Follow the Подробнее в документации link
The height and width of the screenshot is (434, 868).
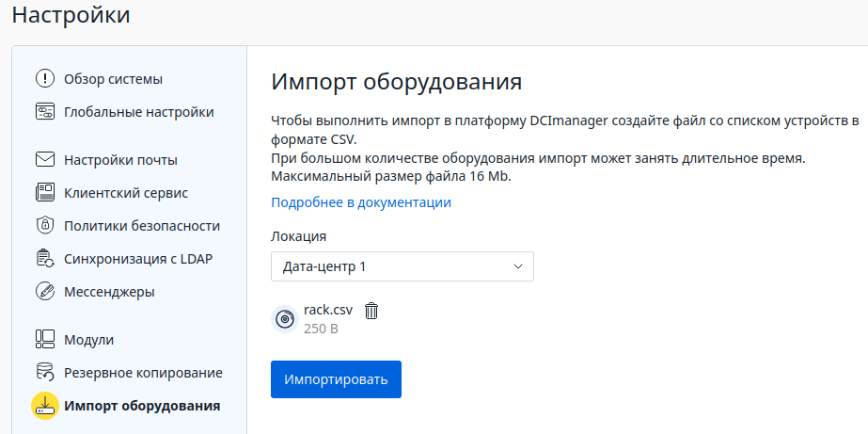tap(361, 202)
